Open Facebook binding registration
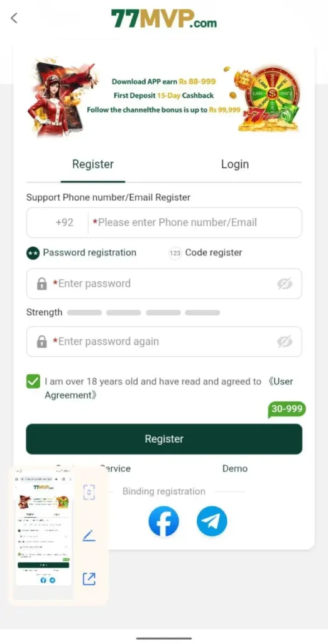Viewport: 328px width, 644px height. 163,521
